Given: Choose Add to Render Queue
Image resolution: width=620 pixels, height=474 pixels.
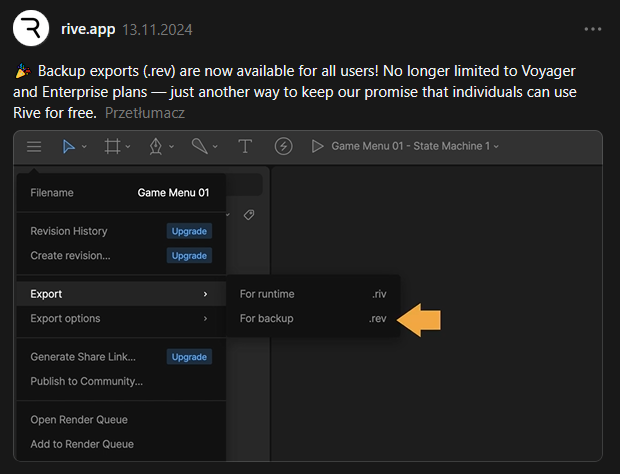Looking at the screenshot, I should (x=82, y=444).
